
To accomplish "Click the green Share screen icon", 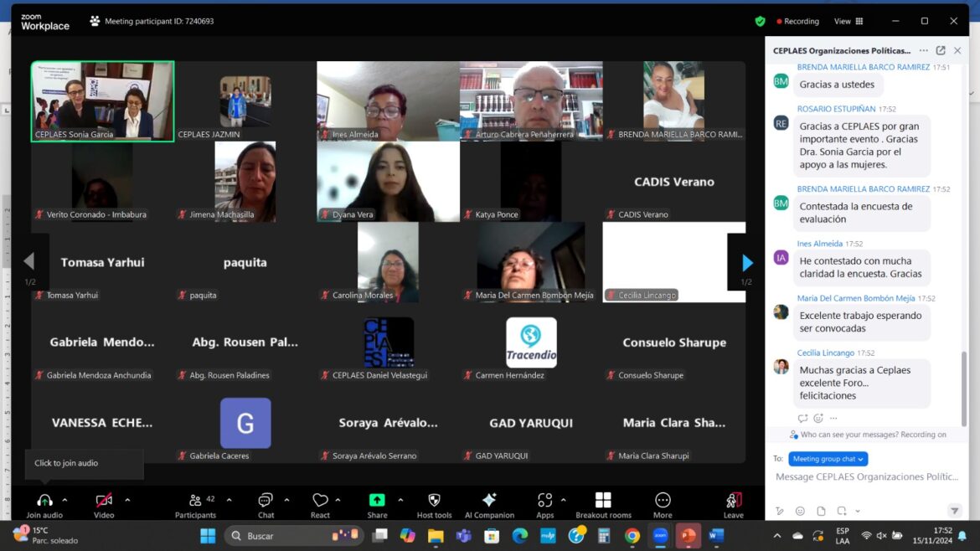I will click(377, 502).
